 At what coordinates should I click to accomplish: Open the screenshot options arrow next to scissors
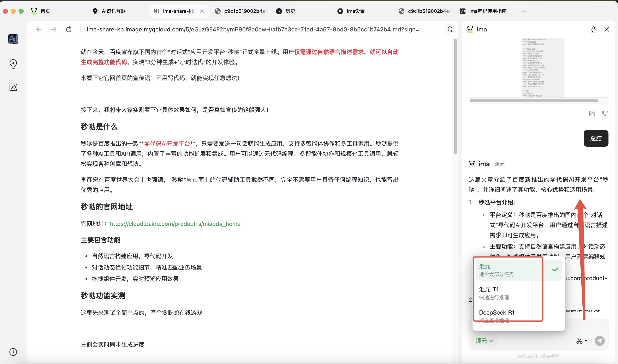click(586, 341)
